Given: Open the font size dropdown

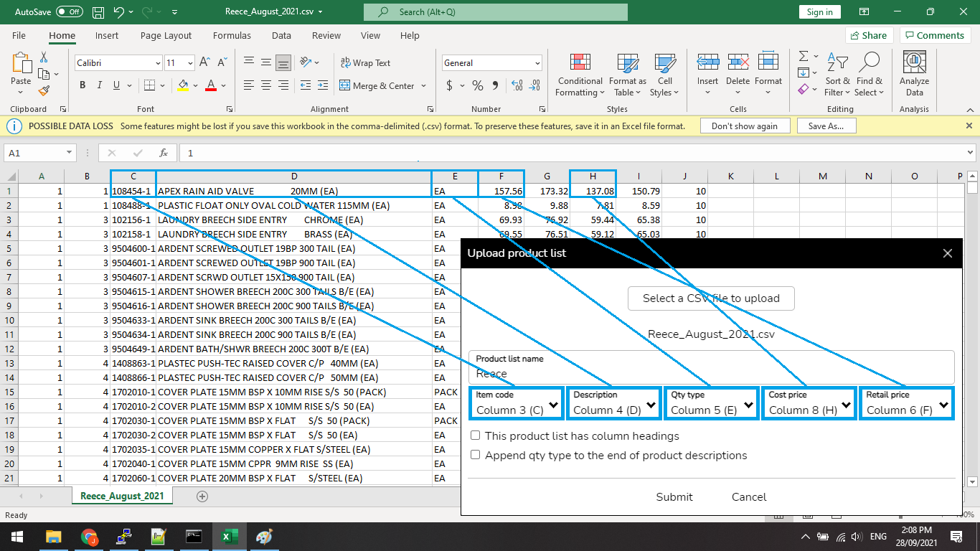Looking at the screenshot, I should point(190,63).
